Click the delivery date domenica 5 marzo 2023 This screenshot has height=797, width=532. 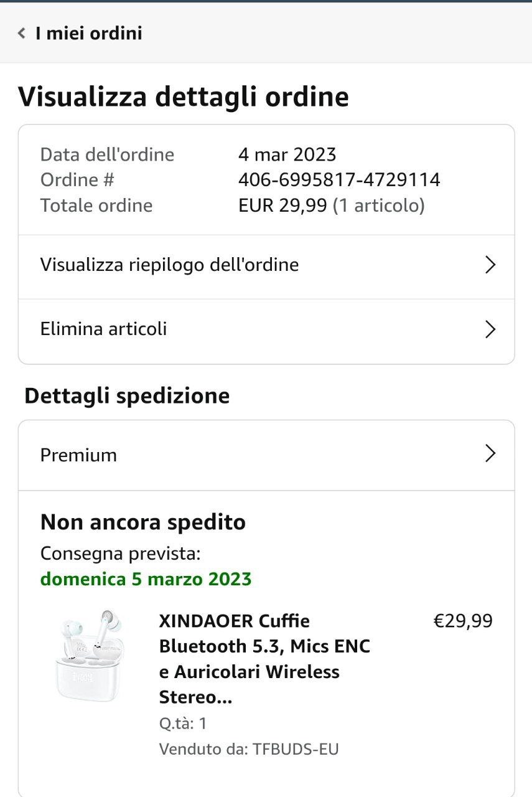click(x=146, y=579)
